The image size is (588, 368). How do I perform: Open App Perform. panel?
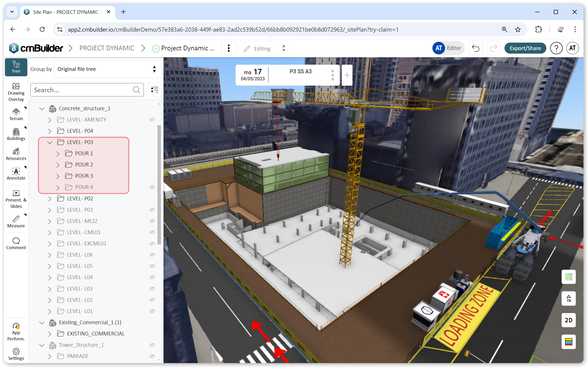click(16, 332)
